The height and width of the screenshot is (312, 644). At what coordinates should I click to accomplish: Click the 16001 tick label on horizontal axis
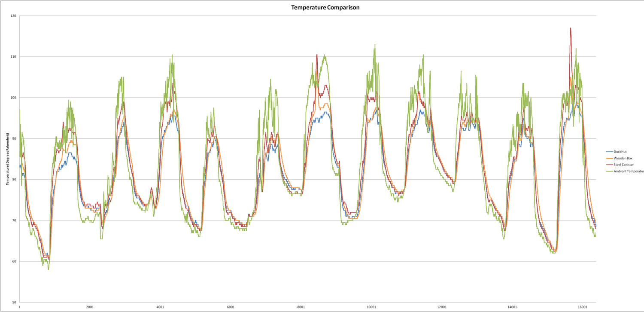pyautogui.click(x=583, y=307)
